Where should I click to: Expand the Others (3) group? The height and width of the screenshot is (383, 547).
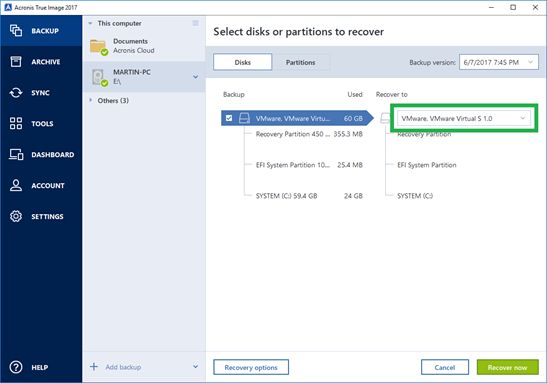coord(90,100)
